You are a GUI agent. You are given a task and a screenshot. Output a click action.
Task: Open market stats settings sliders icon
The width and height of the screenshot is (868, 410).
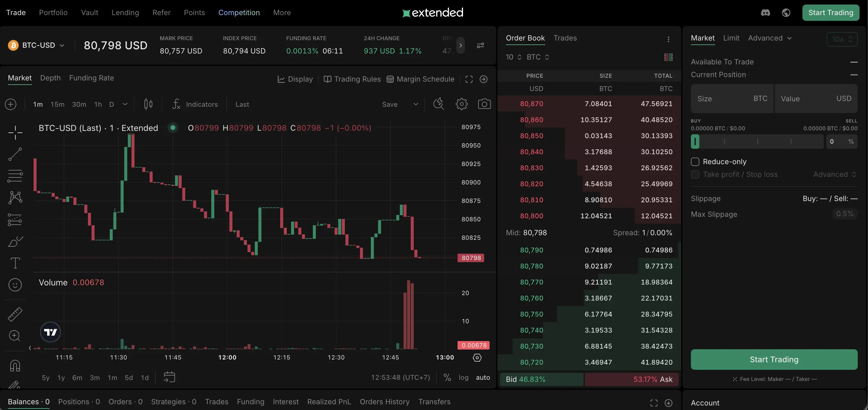point(481,45)
